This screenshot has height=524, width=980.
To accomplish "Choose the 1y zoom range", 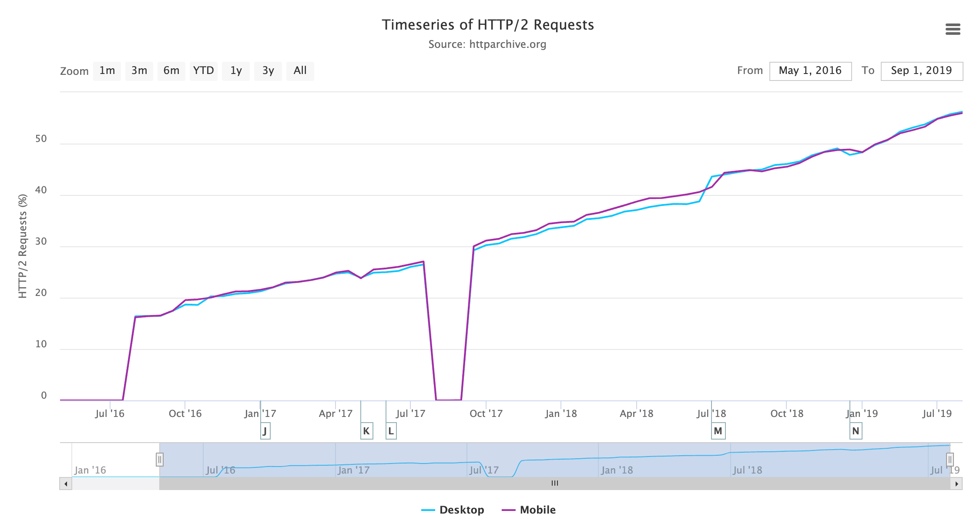I will (236, 71).
